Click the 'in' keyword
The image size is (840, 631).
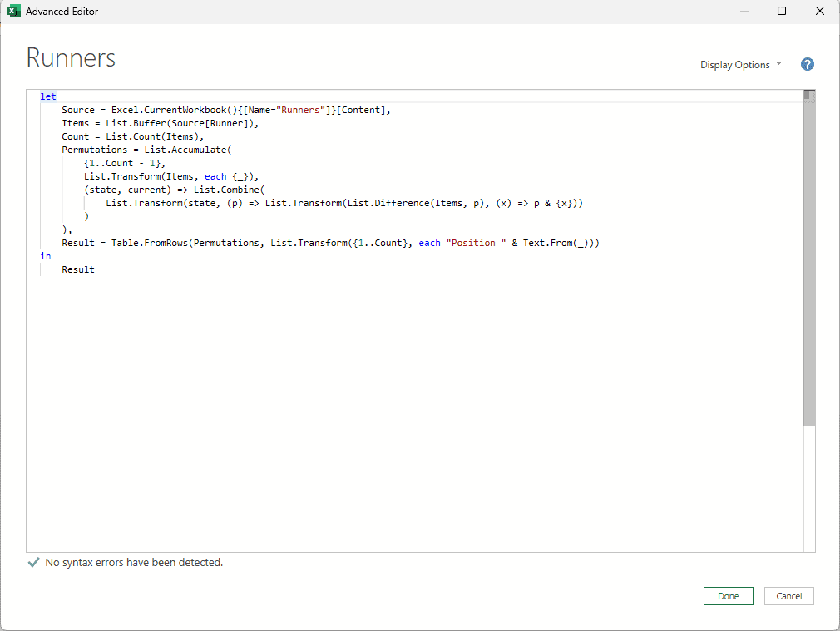coord(46,256)
